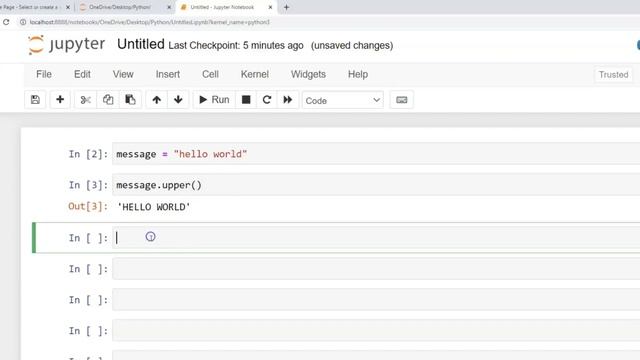Click the 'HELLO WORLD' output text
Screen dimensions: 640x360
[154, 207]
